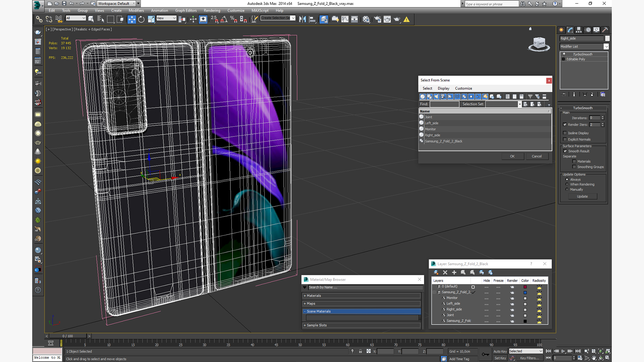The height and width of the screenshot is (362, 644).
Task: Open the Select by Name tool
Action: pos(101,19)
